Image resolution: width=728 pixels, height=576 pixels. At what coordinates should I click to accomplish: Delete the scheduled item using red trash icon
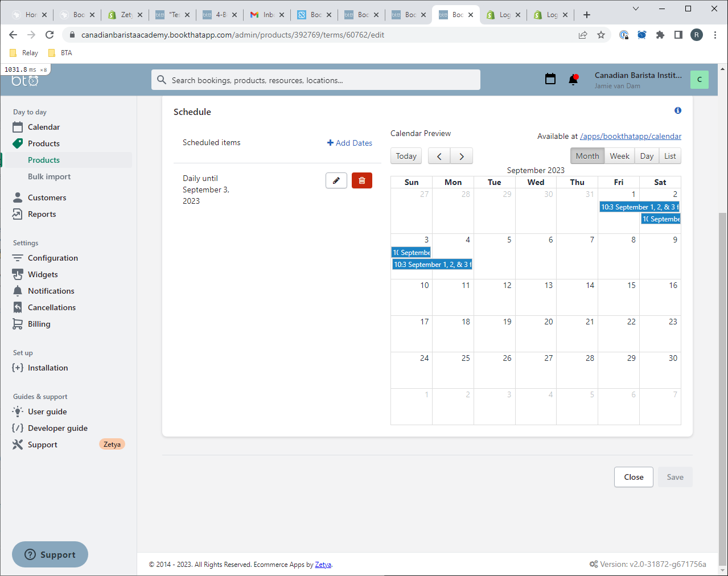tap(362, 180)
